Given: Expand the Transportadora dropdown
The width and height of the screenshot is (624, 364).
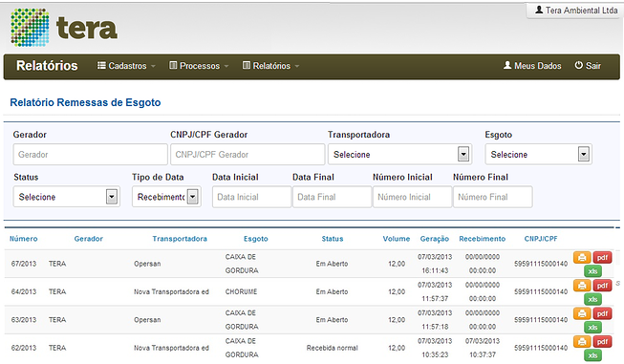Looking at the screenshot, I should coord(400,155).
